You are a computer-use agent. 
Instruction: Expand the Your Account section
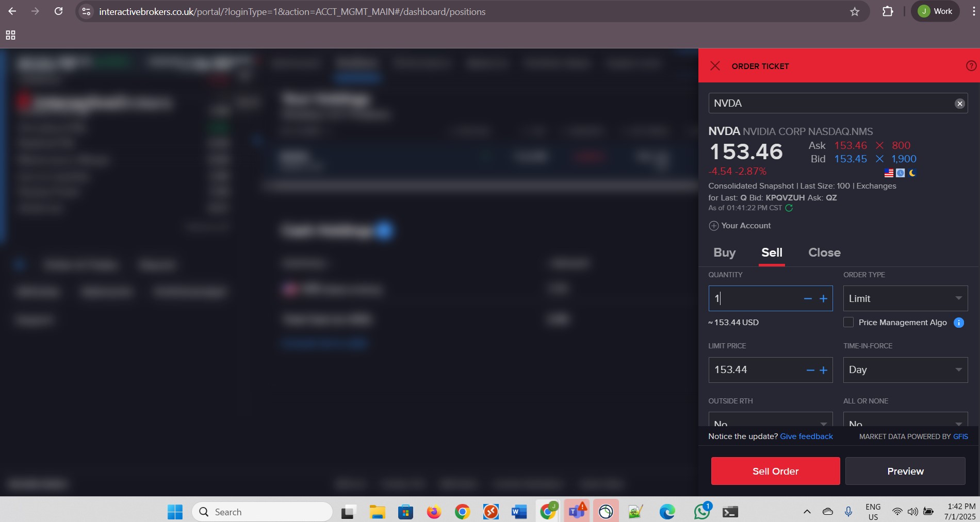[x=740, y=226]
